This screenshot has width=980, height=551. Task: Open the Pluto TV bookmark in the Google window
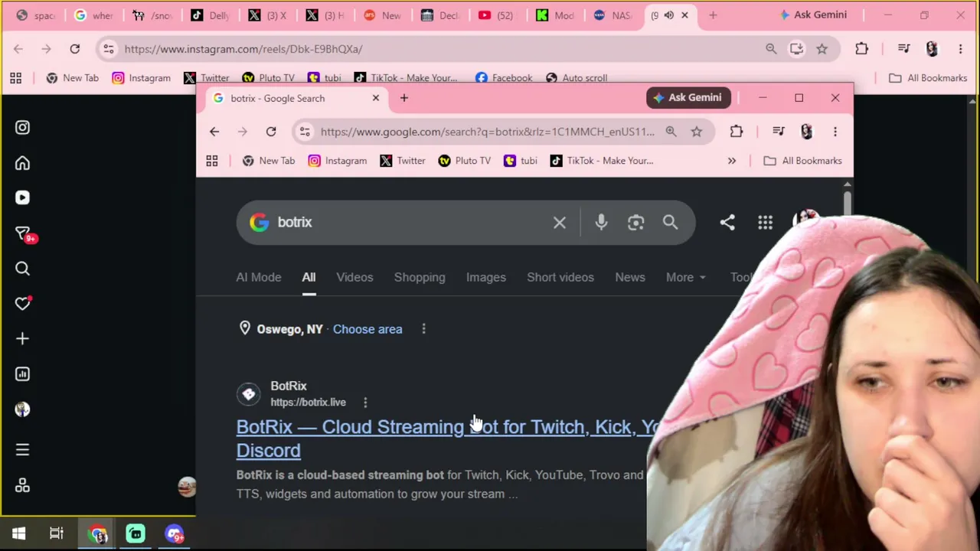point(464,161)
